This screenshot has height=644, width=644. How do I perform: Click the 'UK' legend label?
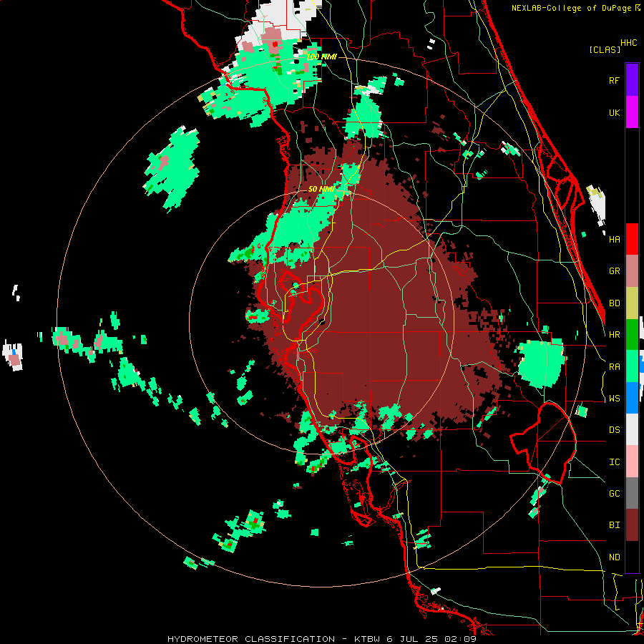[x=614, y=112]
